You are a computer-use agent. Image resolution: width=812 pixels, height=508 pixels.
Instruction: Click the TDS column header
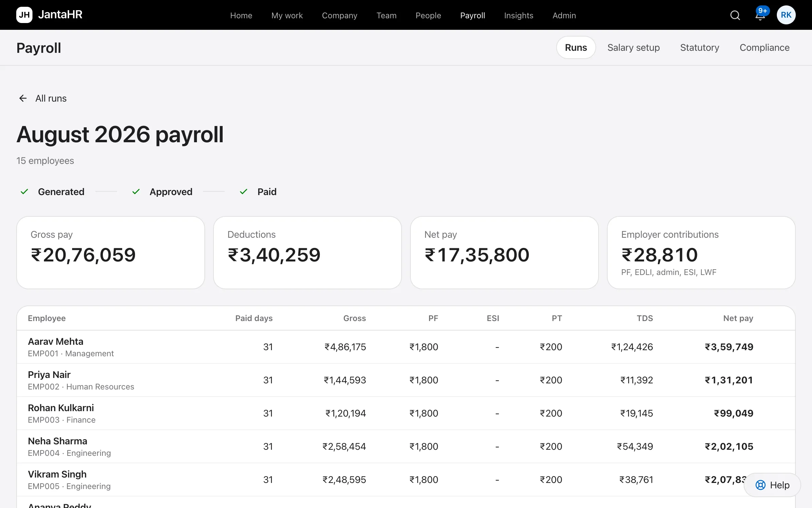tap(645, 318)
